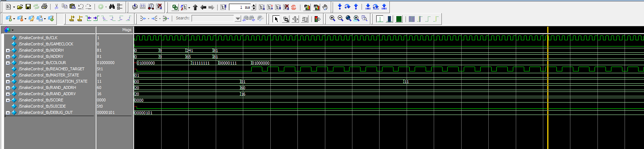The width and height of the screenshot is (644, 149).
Task: Click the run length field showing 1 ms
Action: pos(240,7)
